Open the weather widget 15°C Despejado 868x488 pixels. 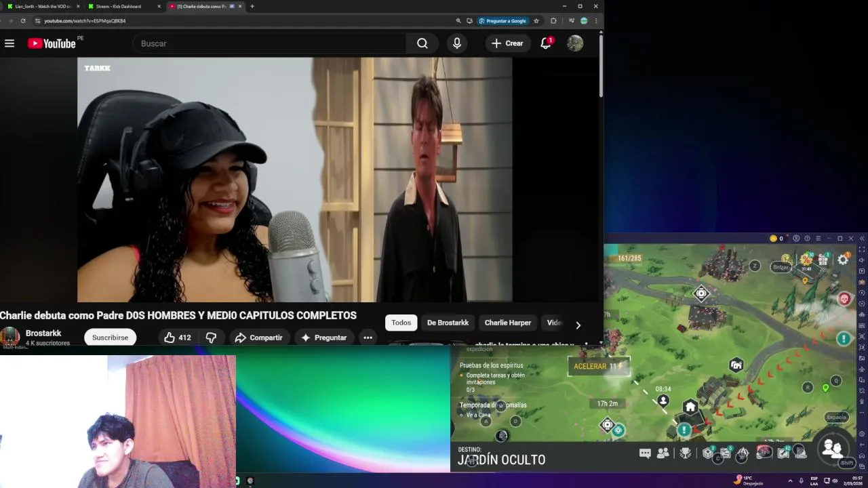pyautogui.click(x=749, y=480)
